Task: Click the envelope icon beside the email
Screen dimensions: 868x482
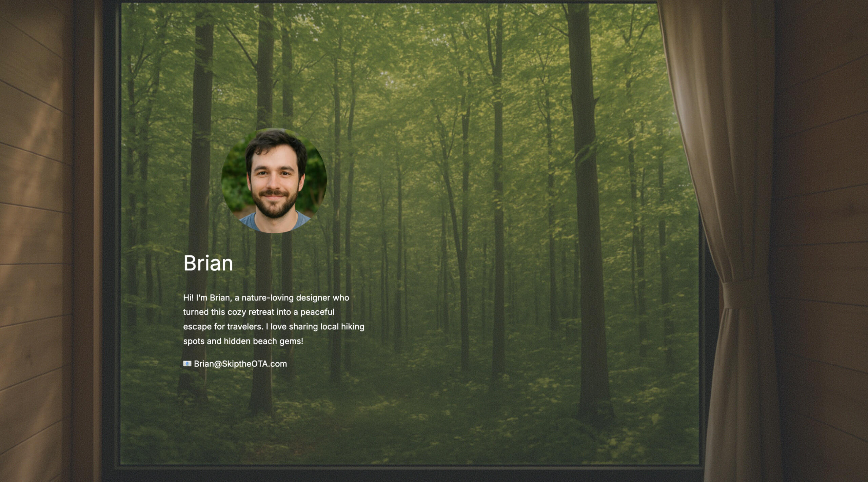Action: (187, 364)
